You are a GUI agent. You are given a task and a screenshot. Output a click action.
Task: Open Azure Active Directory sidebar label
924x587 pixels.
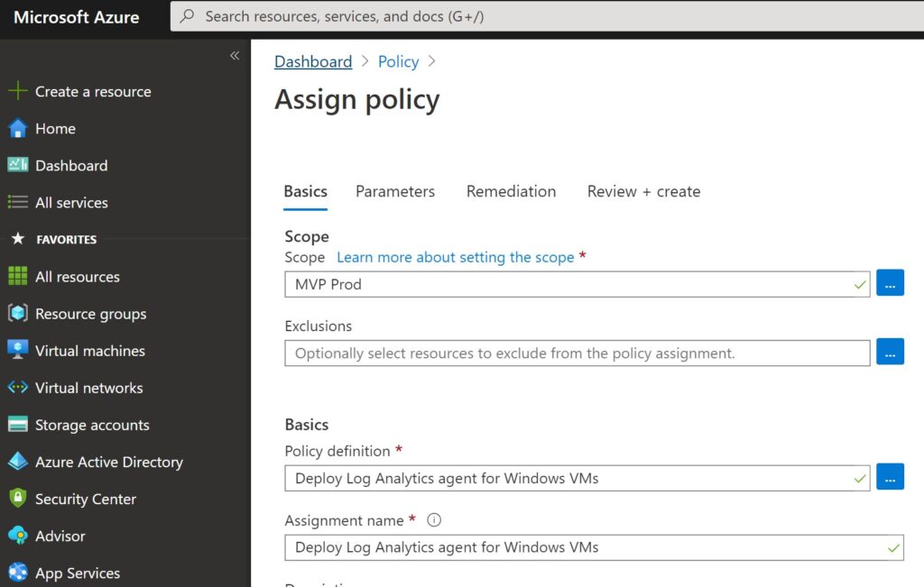(109, 463)
